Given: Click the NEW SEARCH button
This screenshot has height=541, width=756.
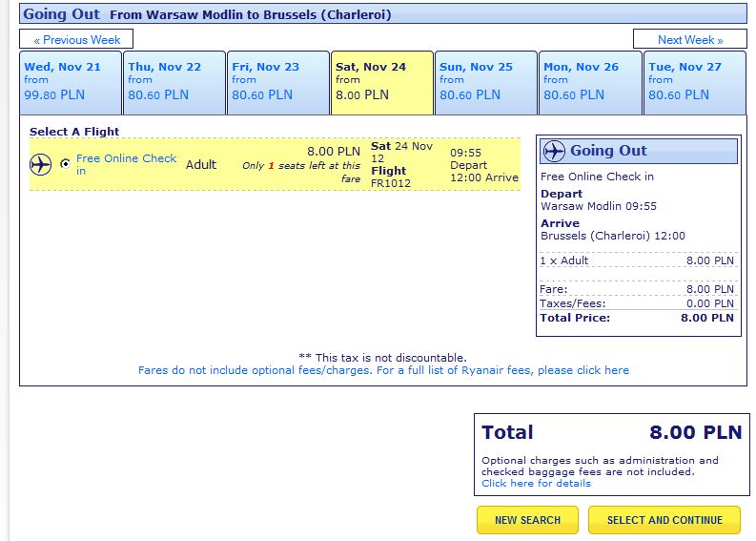Looking at the screenshot, I should point(527,520).
